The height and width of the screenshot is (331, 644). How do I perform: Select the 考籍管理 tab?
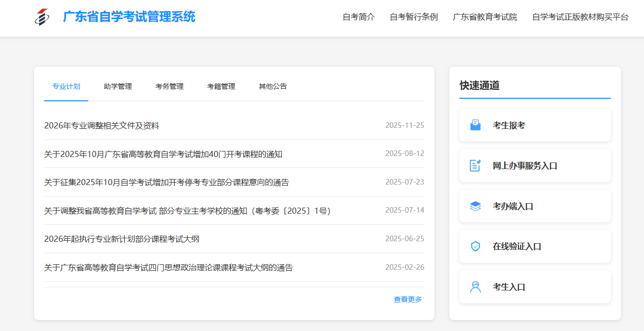point(221,86)
